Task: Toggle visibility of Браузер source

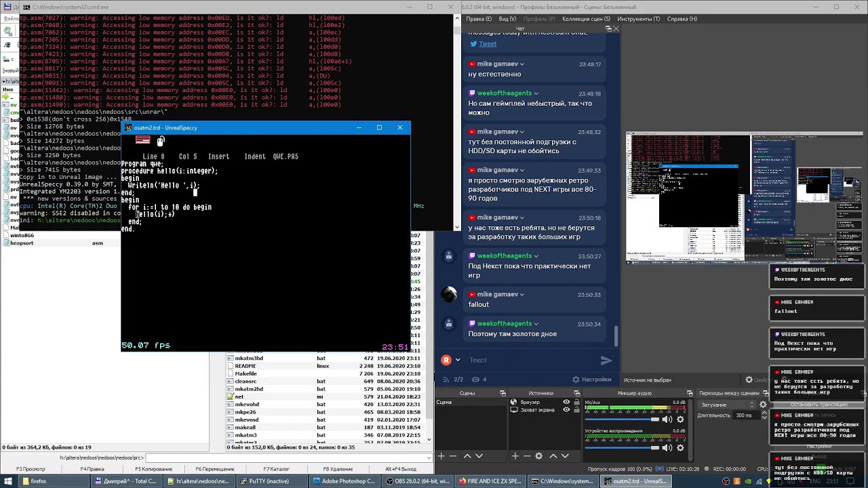Action: (x=566, y=402)
